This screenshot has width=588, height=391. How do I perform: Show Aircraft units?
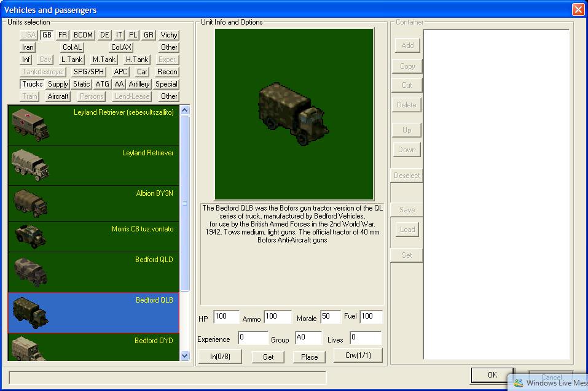(58, 96)
